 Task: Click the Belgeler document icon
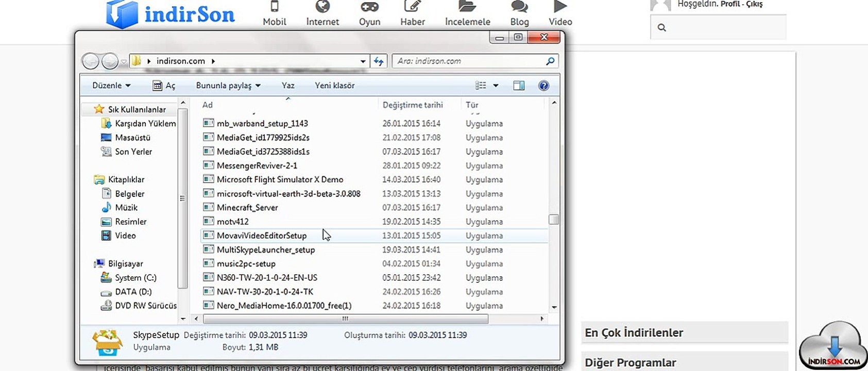coord(106,193)
